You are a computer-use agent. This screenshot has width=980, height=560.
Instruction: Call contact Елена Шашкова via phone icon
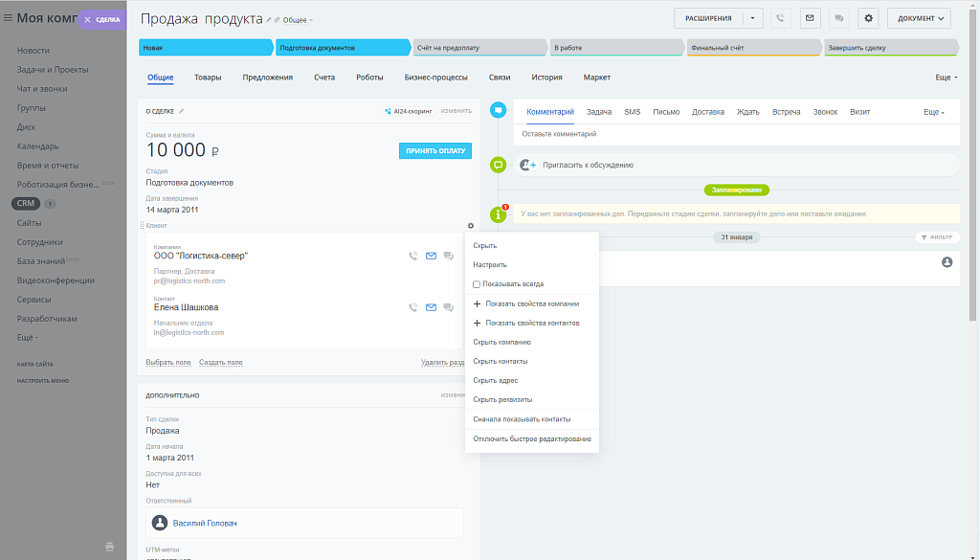point(413,307)
